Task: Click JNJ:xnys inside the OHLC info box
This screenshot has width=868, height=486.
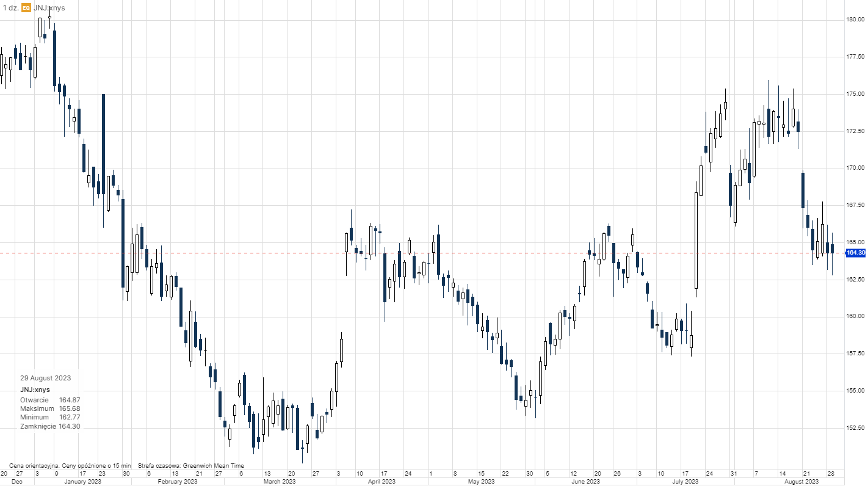Action: click(x=35, y=389)
